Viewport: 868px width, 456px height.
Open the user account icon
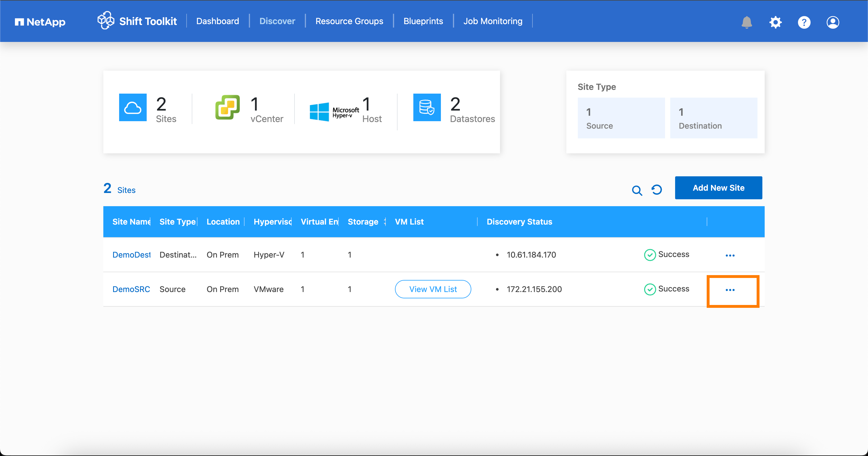[x=833, y=22]
